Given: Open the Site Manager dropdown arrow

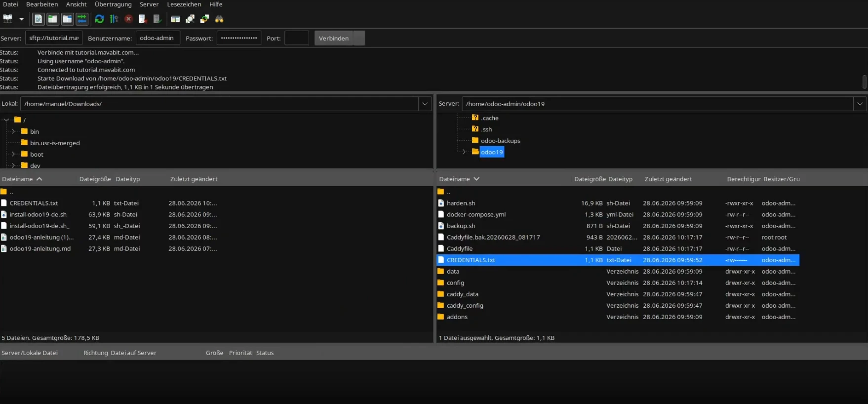Looking at the screenshot, I should pyautogui.click(x=21, y=19).
